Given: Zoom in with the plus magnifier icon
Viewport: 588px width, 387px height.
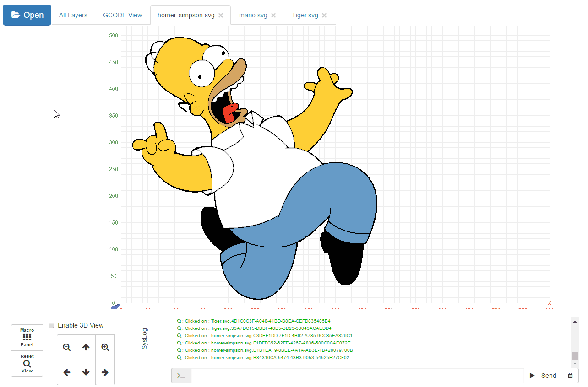Looking at the screenshot, I should (x=105, y=347).
